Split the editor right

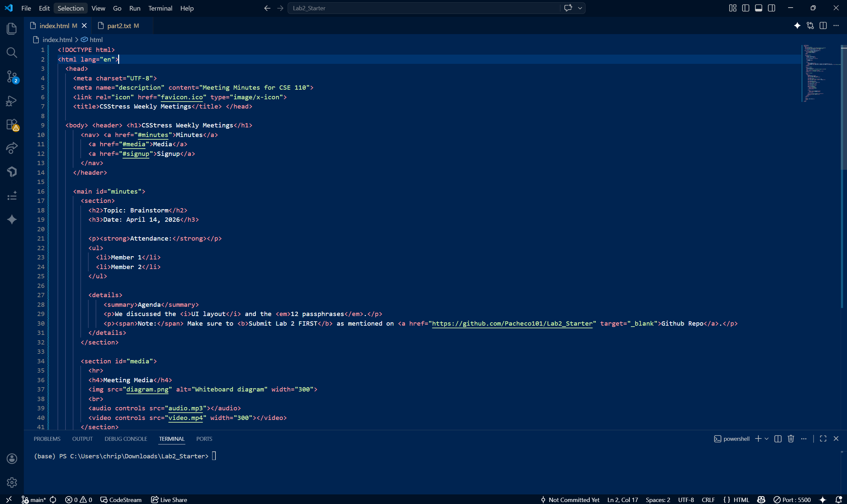(823, 26)
